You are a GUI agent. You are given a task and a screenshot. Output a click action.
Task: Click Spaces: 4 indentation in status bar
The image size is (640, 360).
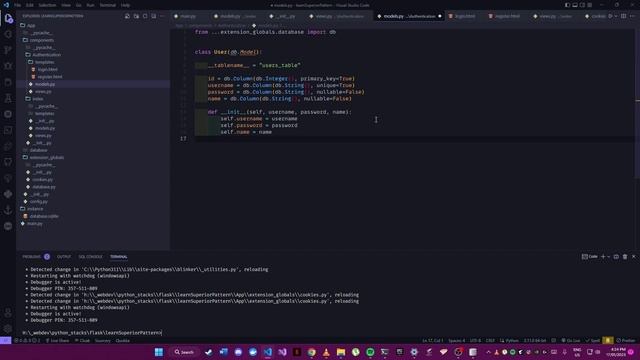(x=456, y=340)
